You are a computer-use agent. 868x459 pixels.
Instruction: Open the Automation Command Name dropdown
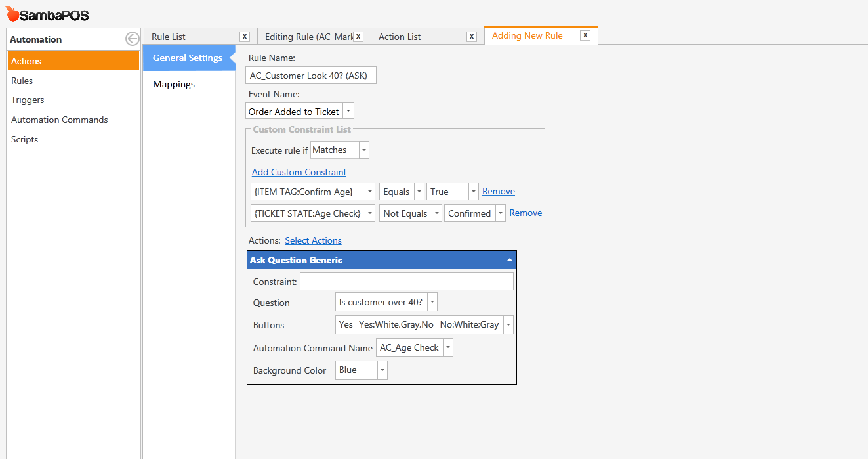point(448,347)
